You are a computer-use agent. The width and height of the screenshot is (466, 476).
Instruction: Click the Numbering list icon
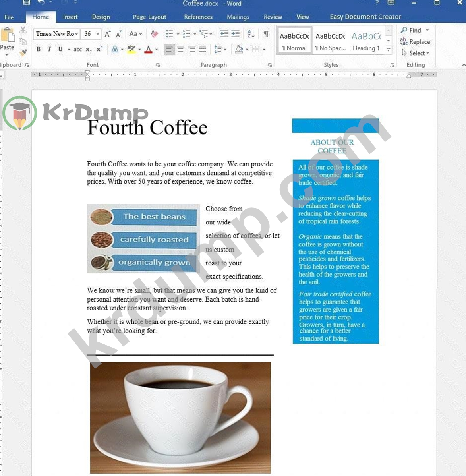click(x=187, y=34)
